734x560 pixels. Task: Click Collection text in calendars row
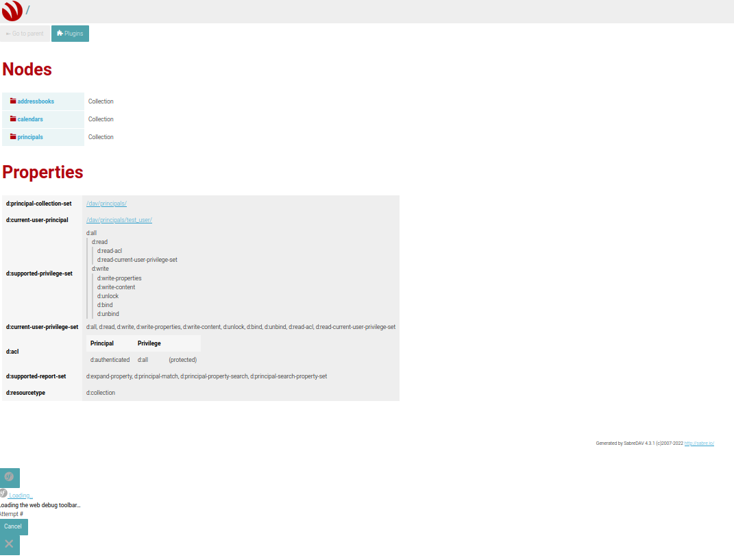(101, 119)
